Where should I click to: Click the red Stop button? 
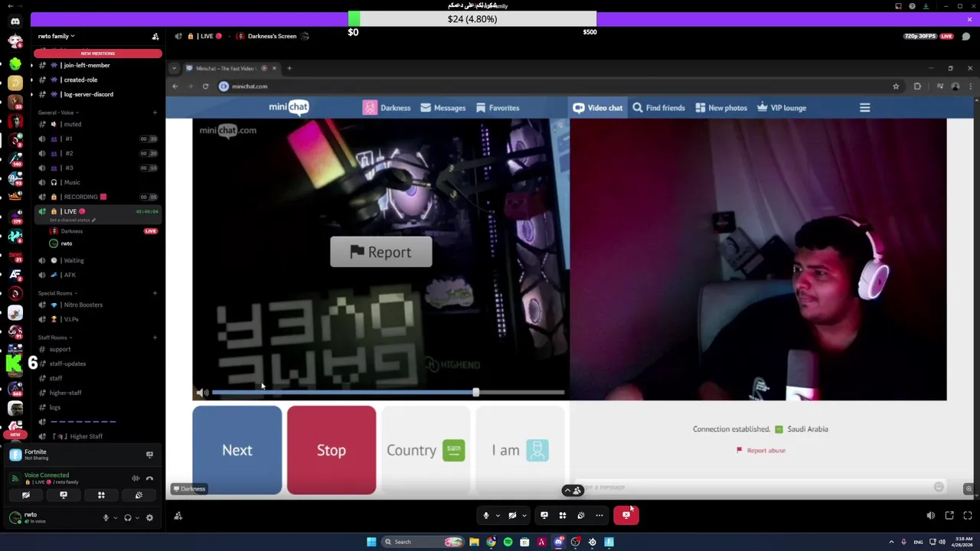point(332,450)
